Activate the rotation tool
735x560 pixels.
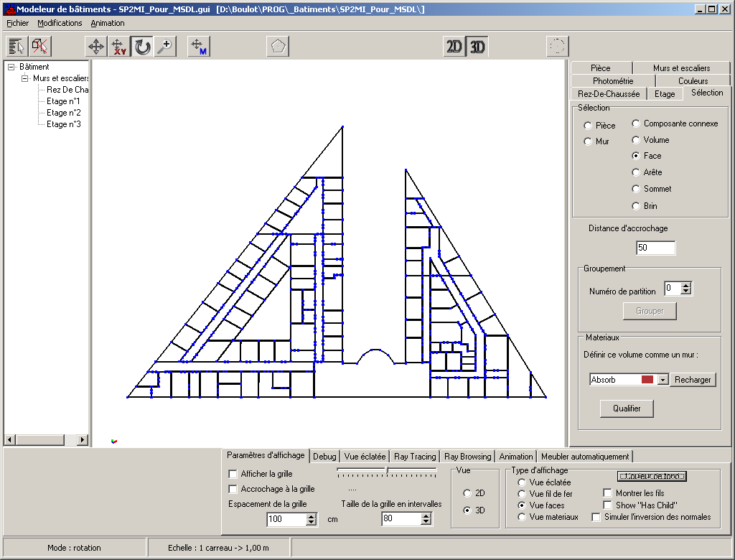click(x=143, y=47)
